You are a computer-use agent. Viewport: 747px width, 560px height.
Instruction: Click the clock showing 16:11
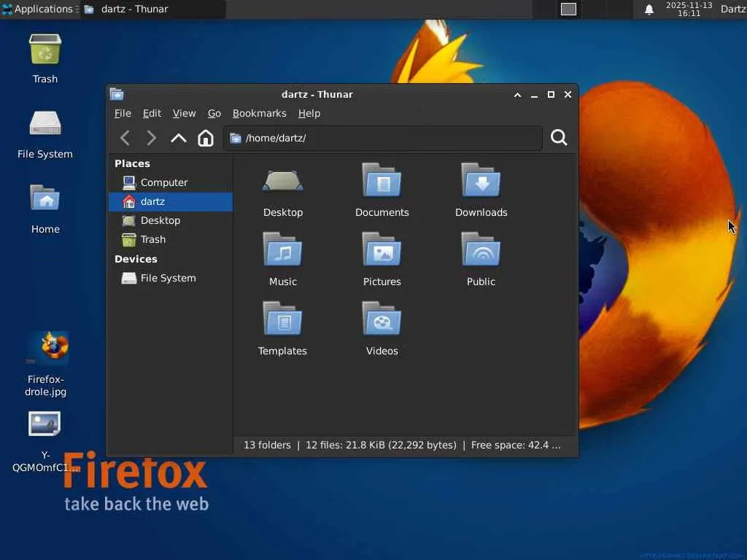click(x=689, y=9)
